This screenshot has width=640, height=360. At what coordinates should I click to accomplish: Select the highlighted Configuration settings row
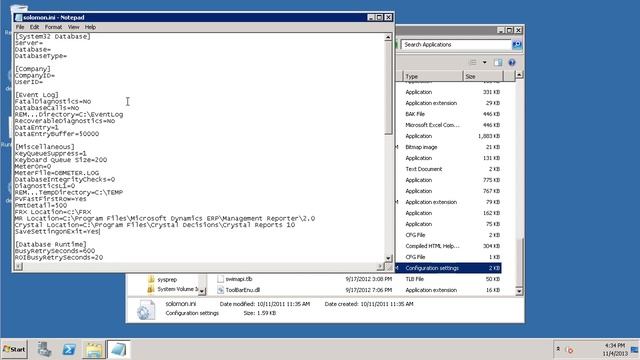point(448,268)
